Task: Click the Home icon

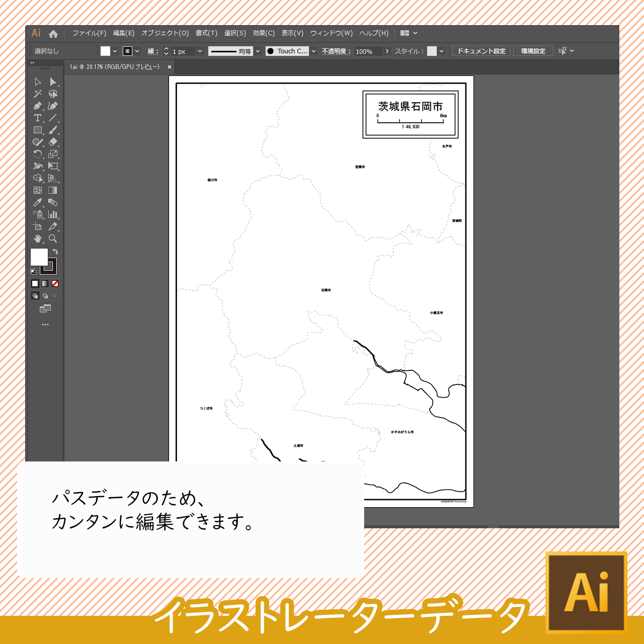Action: (x=53, y=34)
